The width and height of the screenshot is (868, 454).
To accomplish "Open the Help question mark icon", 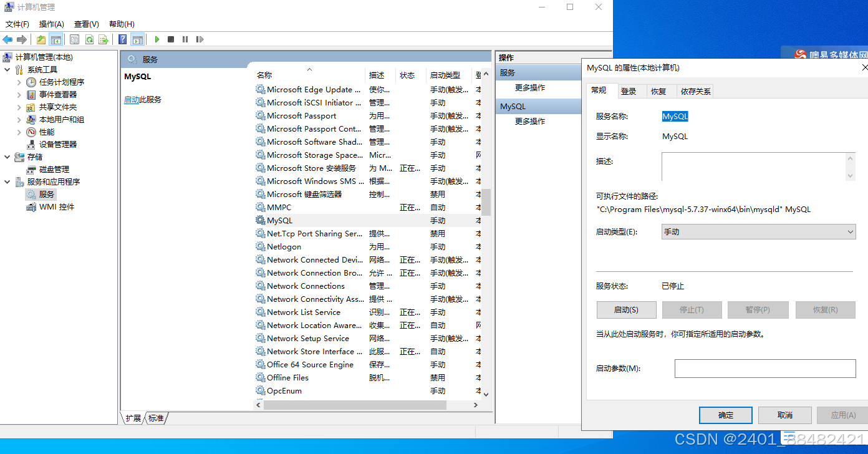I will [x=123, y=39].
